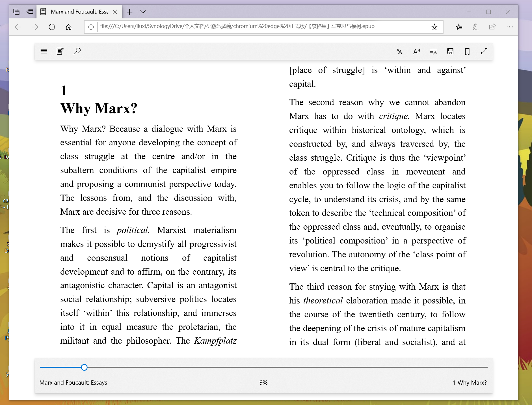
Task: Go to the home page
Action: (69, 27)
